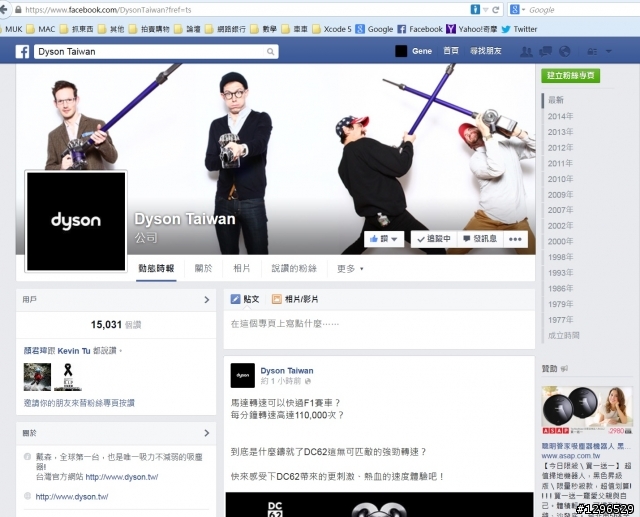
Task: Click the Google search engine dropdown icon
Action: click(517, 10)
